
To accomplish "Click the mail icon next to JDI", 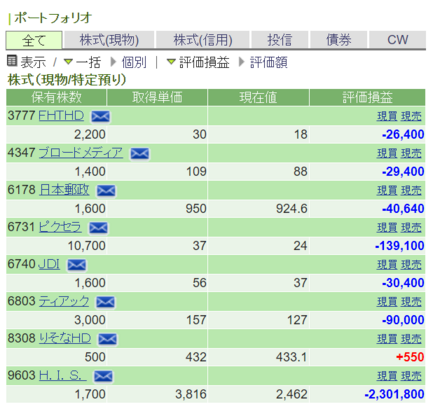I will coord(77,265).
